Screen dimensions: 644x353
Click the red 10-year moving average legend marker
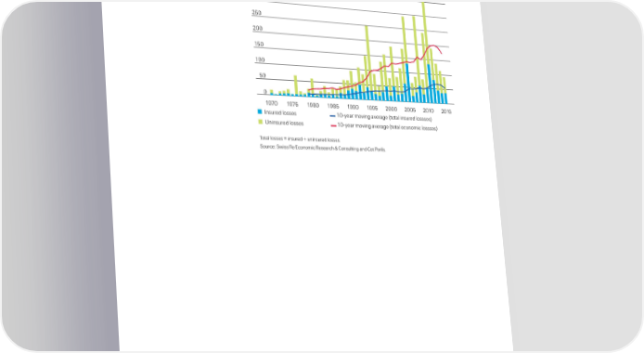point(333,125)
